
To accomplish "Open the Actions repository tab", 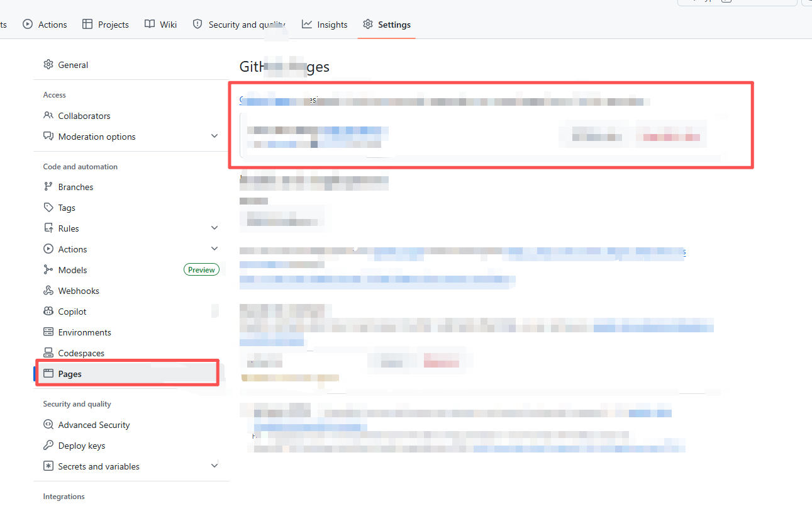I will [x=45, y=25].
